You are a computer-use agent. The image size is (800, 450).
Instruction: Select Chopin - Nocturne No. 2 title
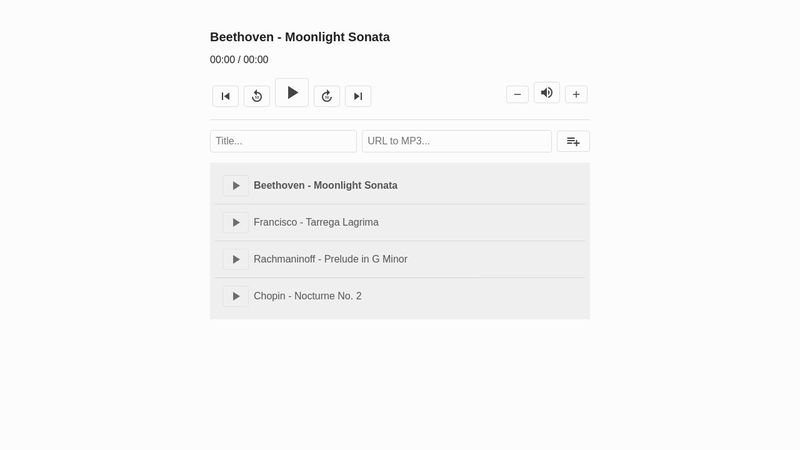click(308, 296)
